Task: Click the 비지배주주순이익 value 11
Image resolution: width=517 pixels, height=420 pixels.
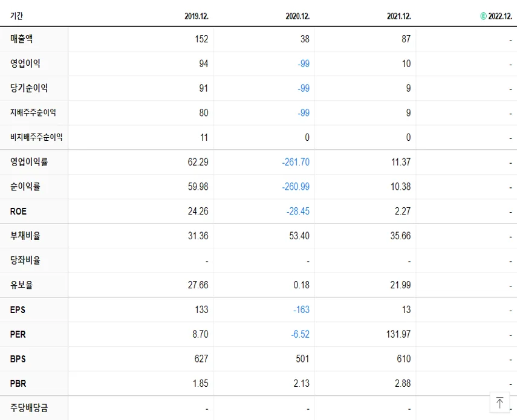Action: pyautogui.click(x=204, y=137)
